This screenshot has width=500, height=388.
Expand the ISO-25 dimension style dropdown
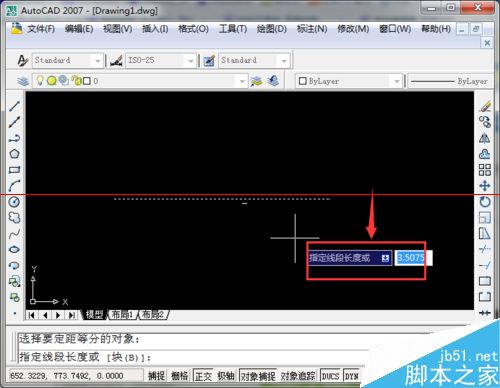191,61
